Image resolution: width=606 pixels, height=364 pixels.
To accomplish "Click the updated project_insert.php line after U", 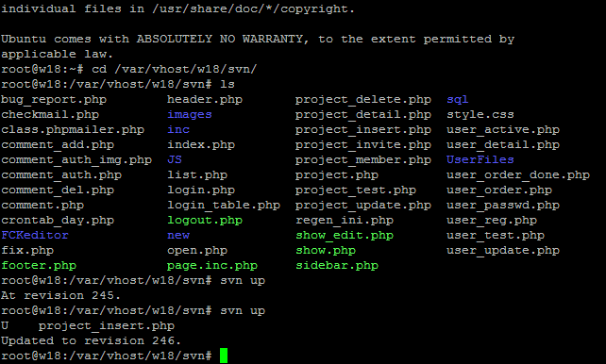I will coord(107,325).
